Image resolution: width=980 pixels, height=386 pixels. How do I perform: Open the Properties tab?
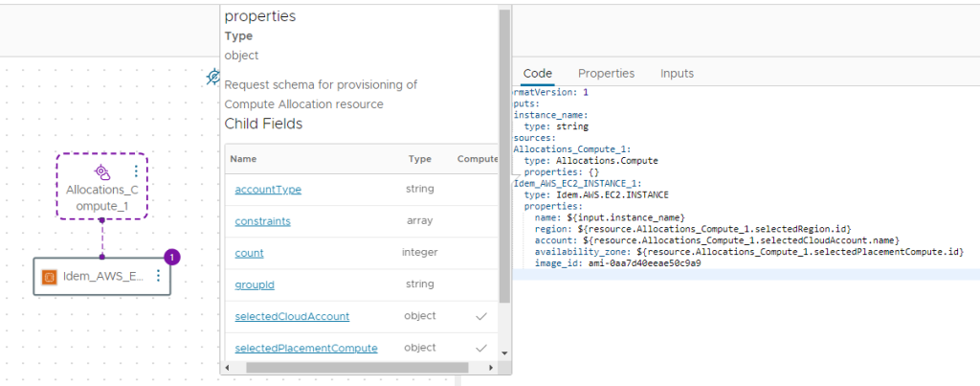pyautogui.click(x=606, y=73)
